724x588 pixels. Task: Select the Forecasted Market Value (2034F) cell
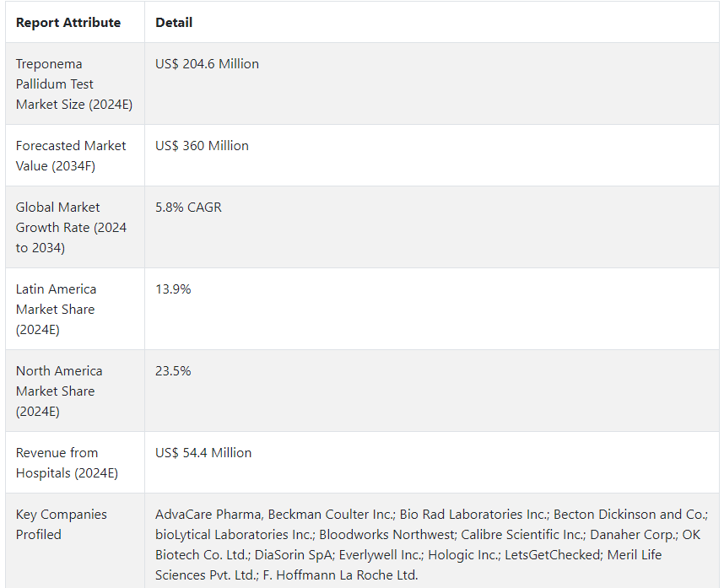[x=71, y=156]
